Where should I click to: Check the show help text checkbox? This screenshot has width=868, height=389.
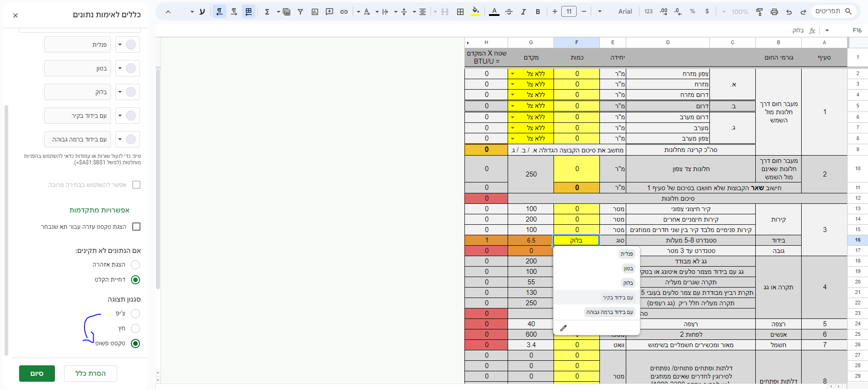pos(136,227)
